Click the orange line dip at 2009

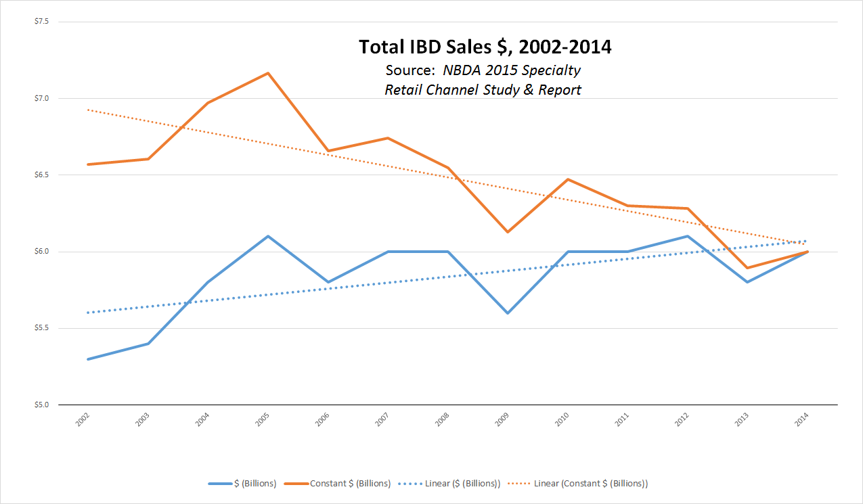pos(508,232)
